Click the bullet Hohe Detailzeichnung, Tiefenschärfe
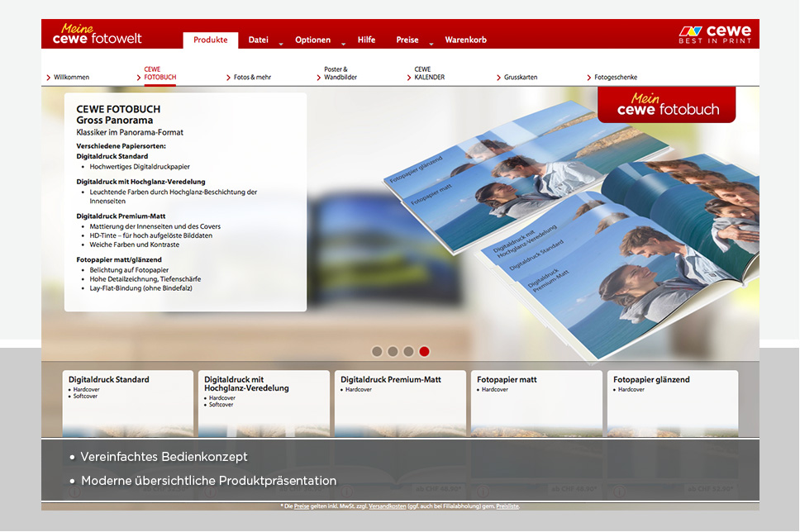Image resolution: width=800 pixels, height=532 pixels. (145, 279)
